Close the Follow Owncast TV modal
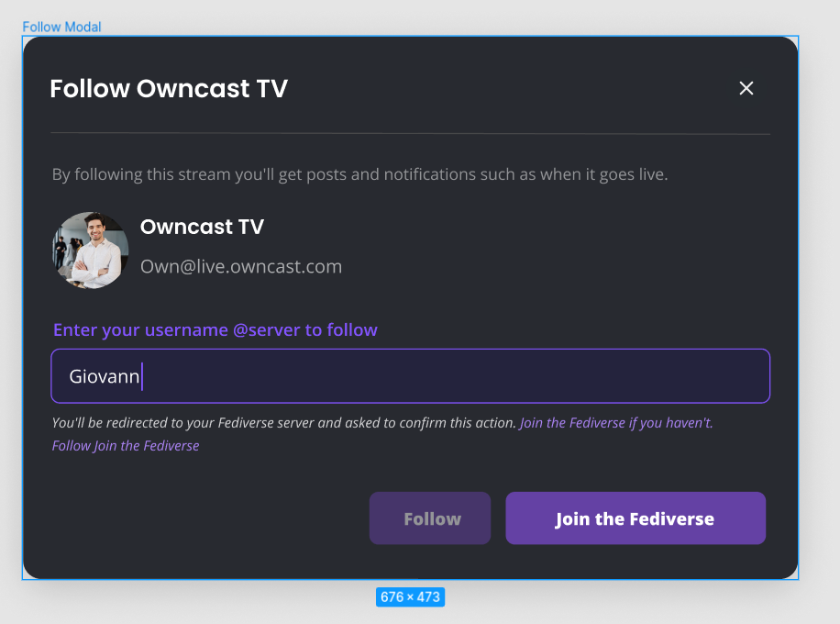Viewport: 840px width, 624px height. (746, 88)
